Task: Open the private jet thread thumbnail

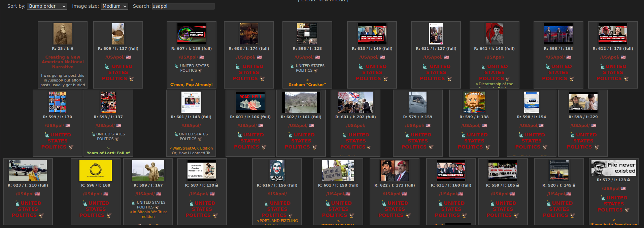Action: pos(28,170)
